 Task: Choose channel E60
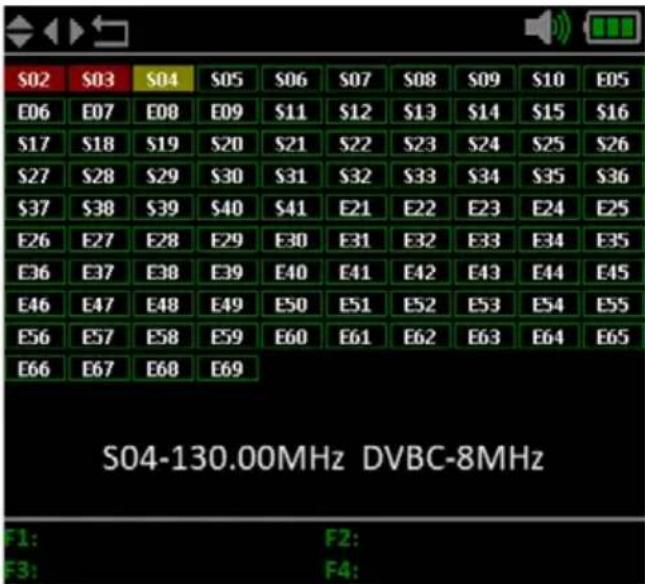coord(291,336)
